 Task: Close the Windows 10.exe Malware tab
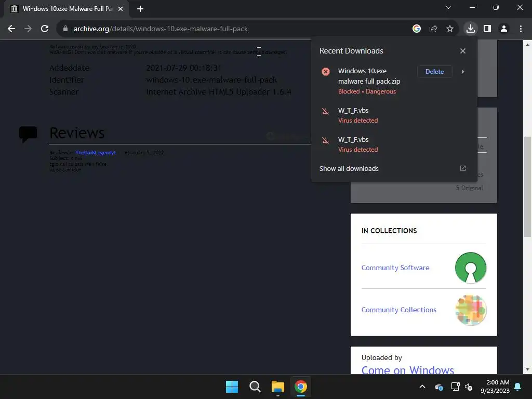121,9
